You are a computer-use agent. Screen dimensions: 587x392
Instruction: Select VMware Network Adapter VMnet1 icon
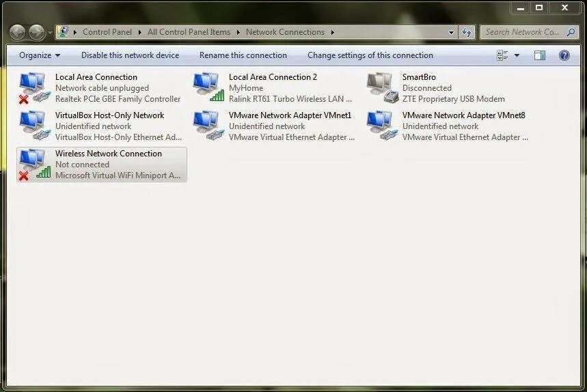[x=208, y=126]
